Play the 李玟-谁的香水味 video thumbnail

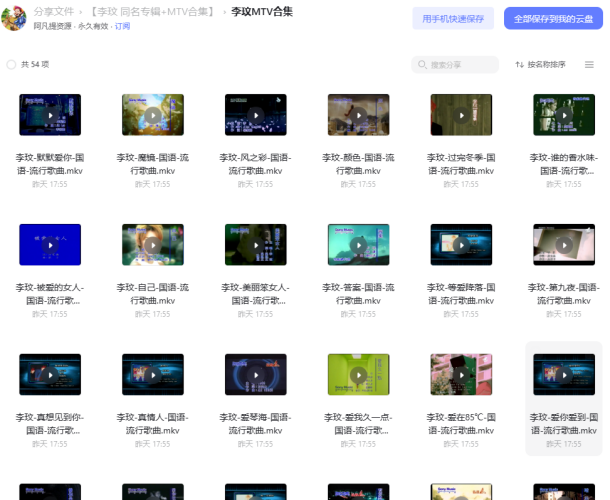coord(564,115)
